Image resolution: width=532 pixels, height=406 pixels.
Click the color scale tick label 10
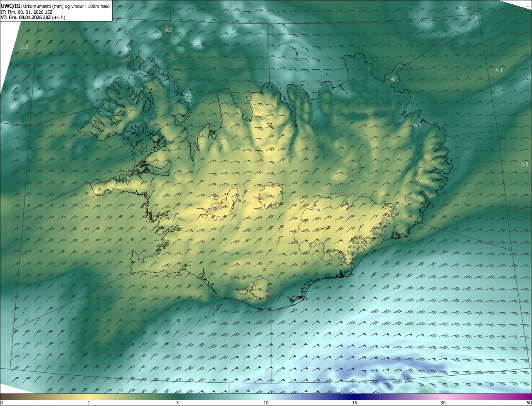coord(266,403)
